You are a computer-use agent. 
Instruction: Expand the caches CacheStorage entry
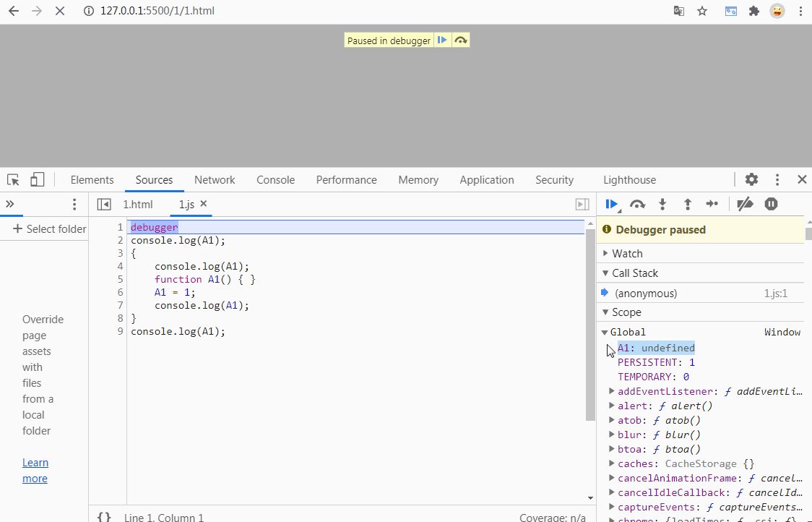coord(612,464)
